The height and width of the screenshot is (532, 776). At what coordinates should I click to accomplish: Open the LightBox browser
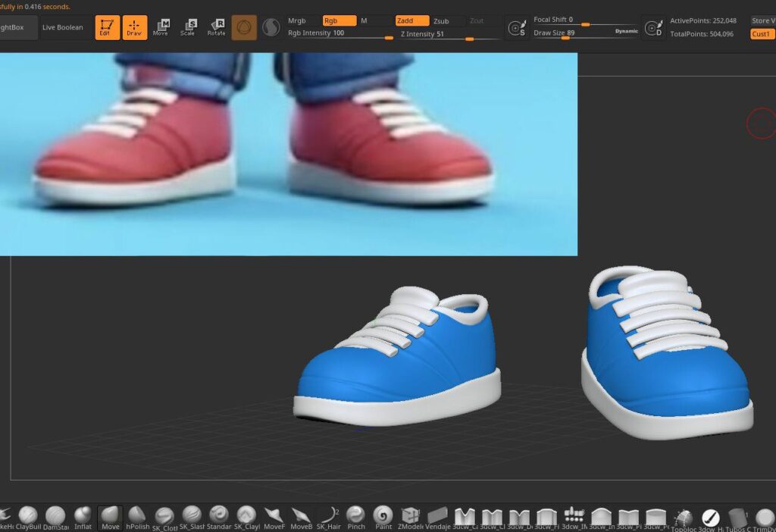(17, 28)
